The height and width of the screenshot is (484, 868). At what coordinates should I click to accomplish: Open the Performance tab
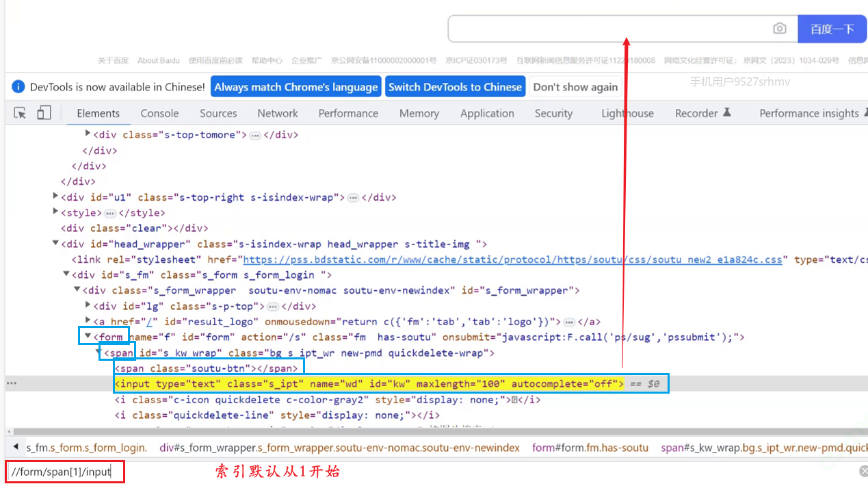click(x=348, y=114)
